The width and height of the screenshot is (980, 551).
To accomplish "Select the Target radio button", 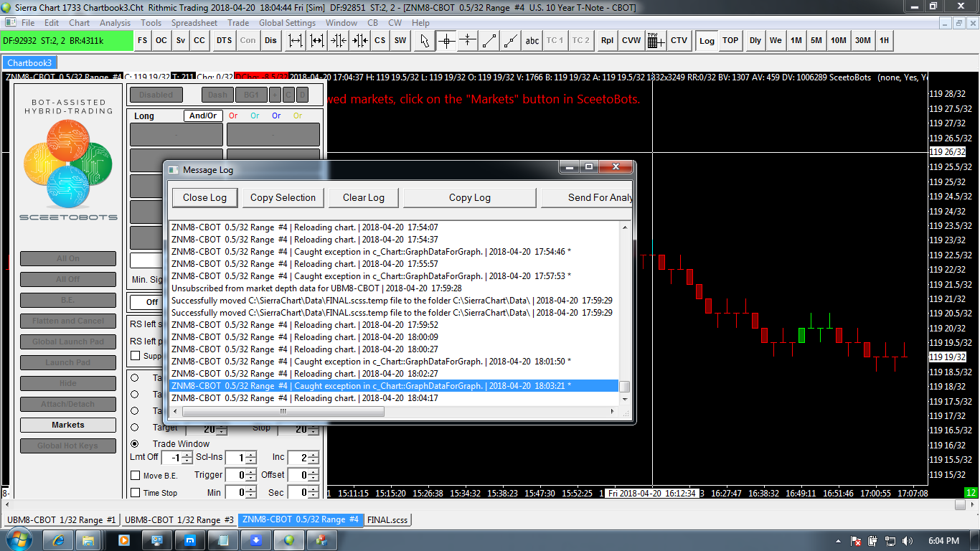I will click(134, 428).
